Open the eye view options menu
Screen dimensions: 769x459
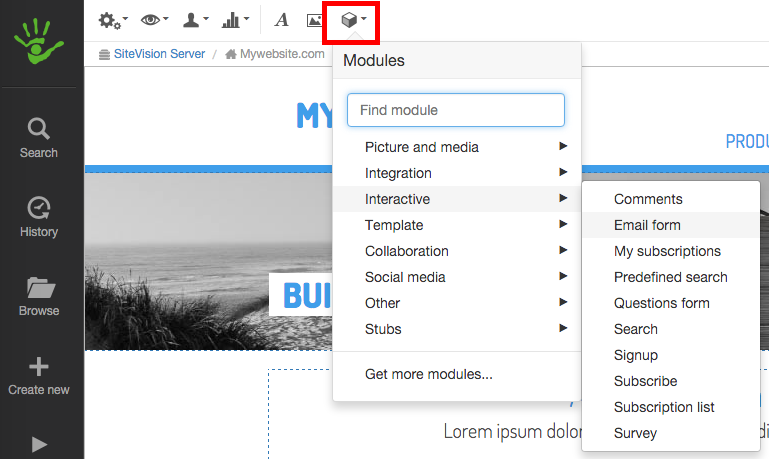(154, 20)
